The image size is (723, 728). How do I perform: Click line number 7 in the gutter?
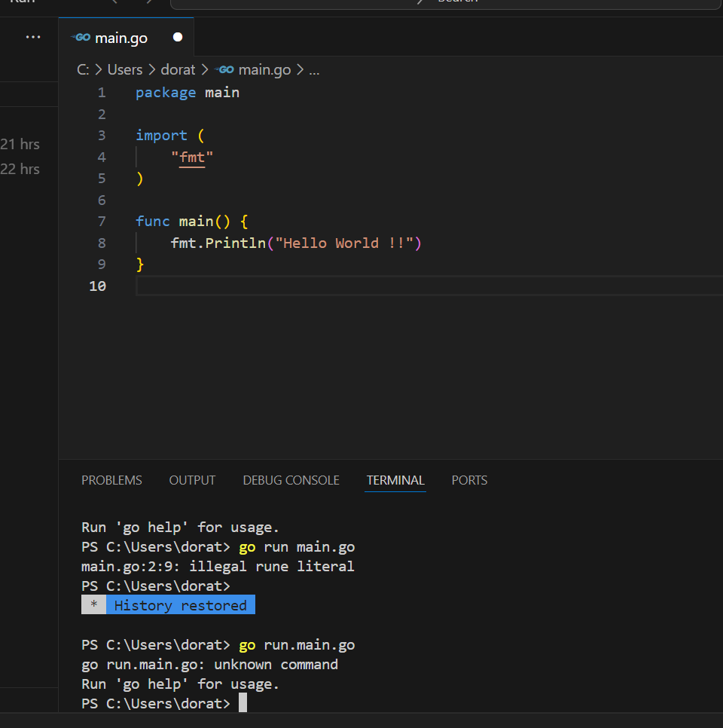click(x=102, y=222)
